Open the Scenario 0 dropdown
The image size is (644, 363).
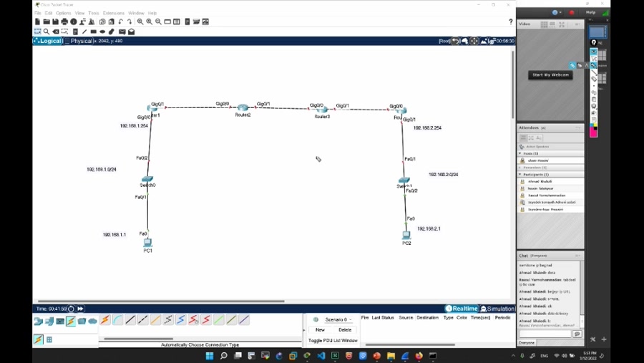click(x=338, y=319)
